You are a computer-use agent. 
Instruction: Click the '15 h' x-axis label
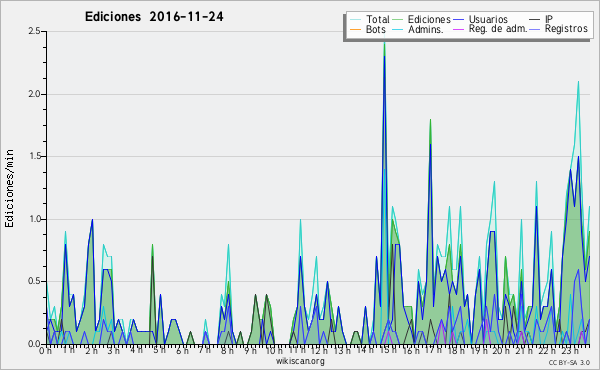pyautogui.click(x=387, y=350)
